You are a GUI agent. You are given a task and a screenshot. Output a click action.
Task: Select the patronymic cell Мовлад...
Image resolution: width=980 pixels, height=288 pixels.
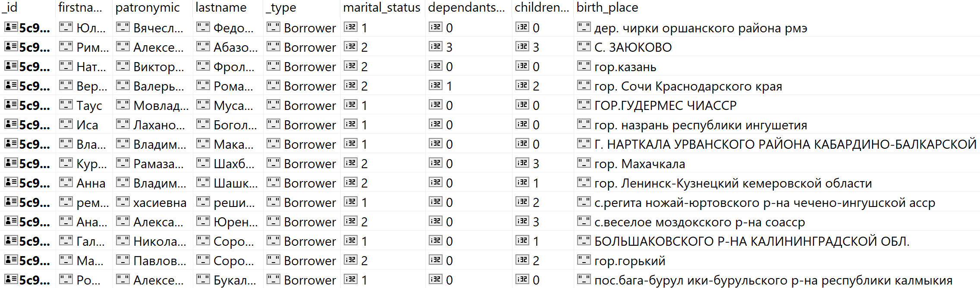pyautogui.click(x=160, y=106)
